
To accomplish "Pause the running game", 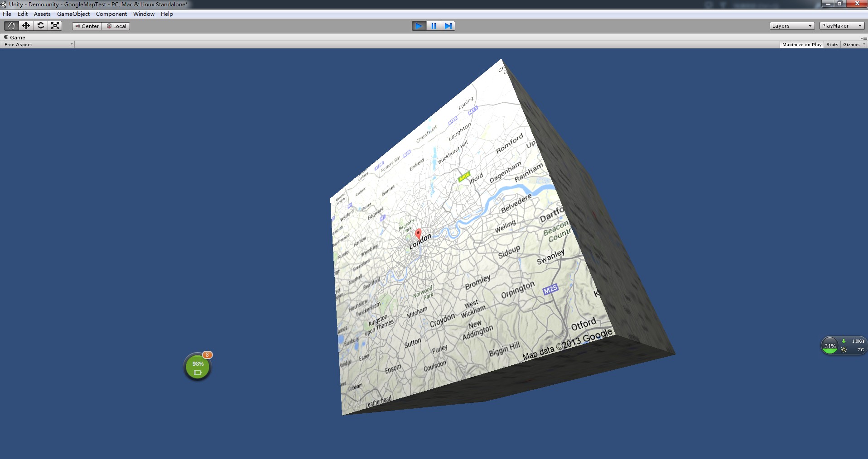I will [434, 26].
